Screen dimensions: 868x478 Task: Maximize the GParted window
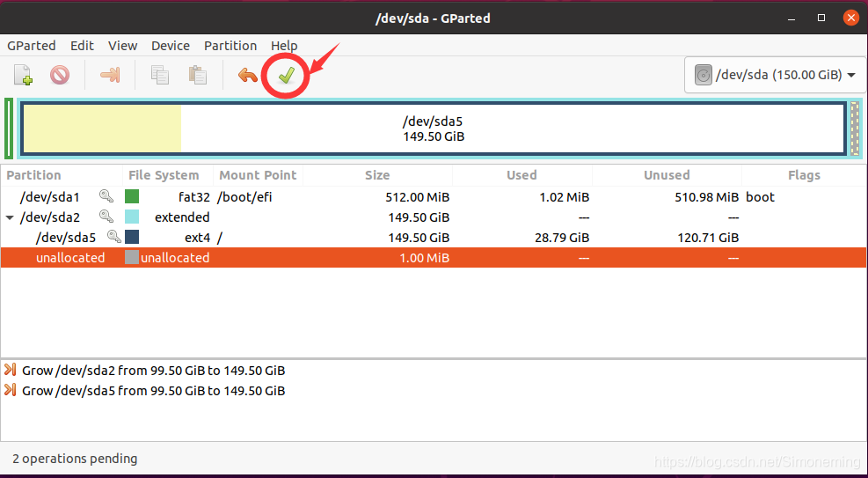(821, 18)
